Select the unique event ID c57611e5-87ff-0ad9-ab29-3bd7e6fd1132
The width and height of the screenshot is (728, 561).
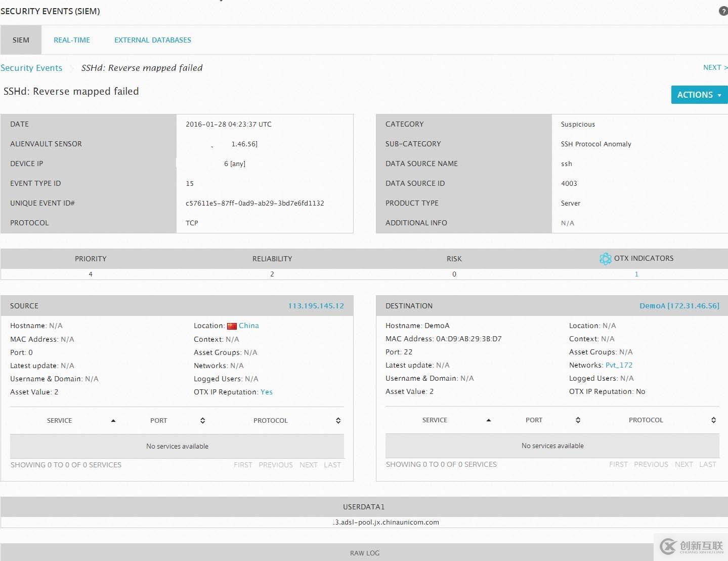coord(255,203)
